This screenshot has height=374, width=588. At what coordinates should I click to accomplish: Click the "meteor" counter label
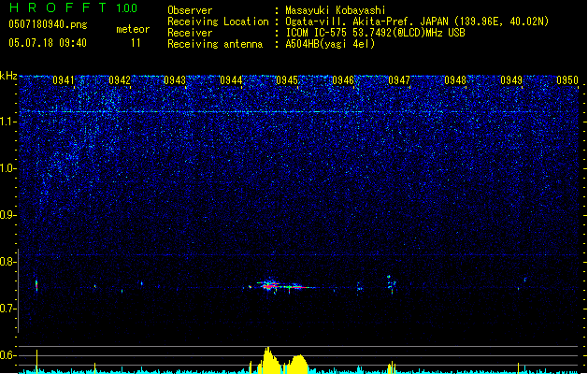tap(133, 29)
